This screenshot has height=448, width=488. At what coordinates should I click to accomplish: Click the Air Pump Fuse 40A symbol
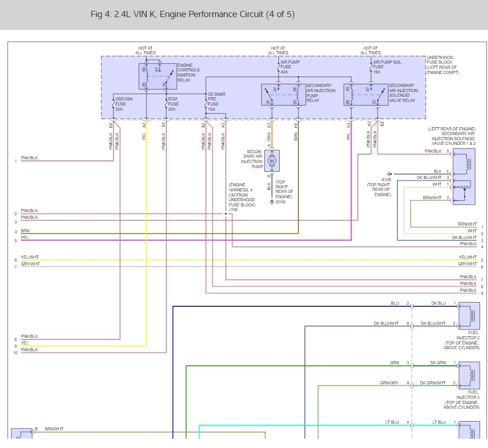pos(279,67)
